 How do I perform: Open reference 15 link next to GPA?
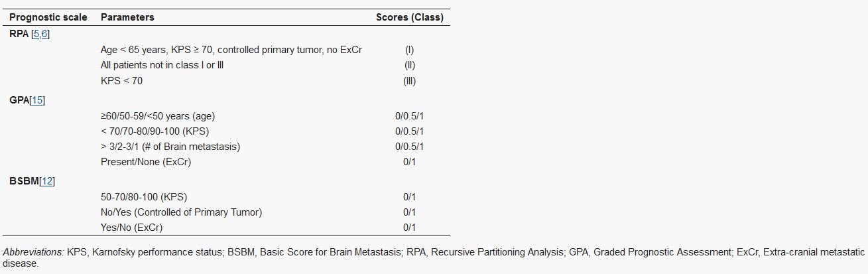click(36, 100)
